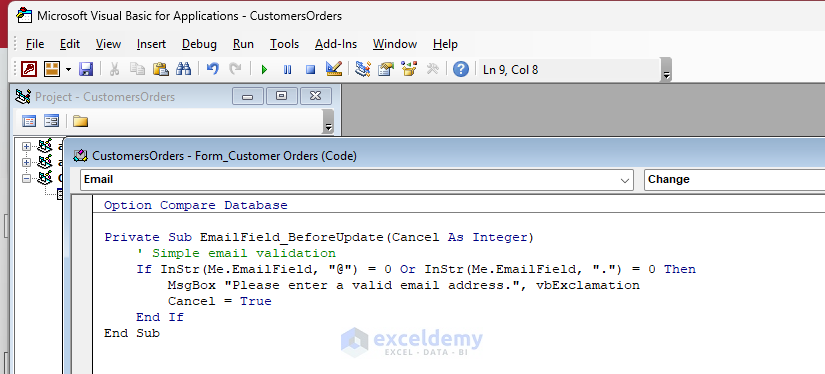Open Find with the binoculars icon
Screen dimensions: 825x374
coord(183,69)
